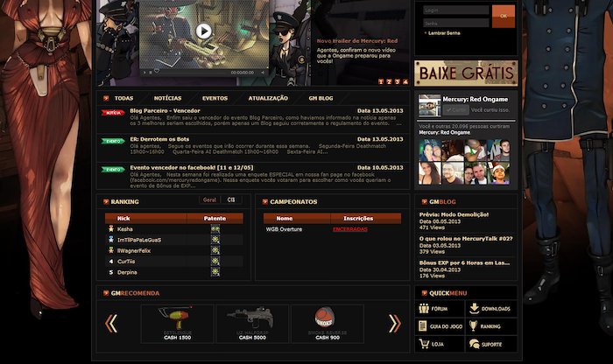Open the Loja shopping cart icon

pos(424,344)
